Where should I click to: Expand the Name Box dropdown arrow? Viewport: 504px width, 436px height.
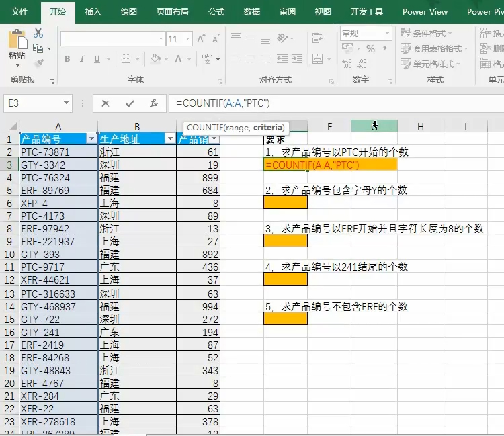(x=66, y=103)
